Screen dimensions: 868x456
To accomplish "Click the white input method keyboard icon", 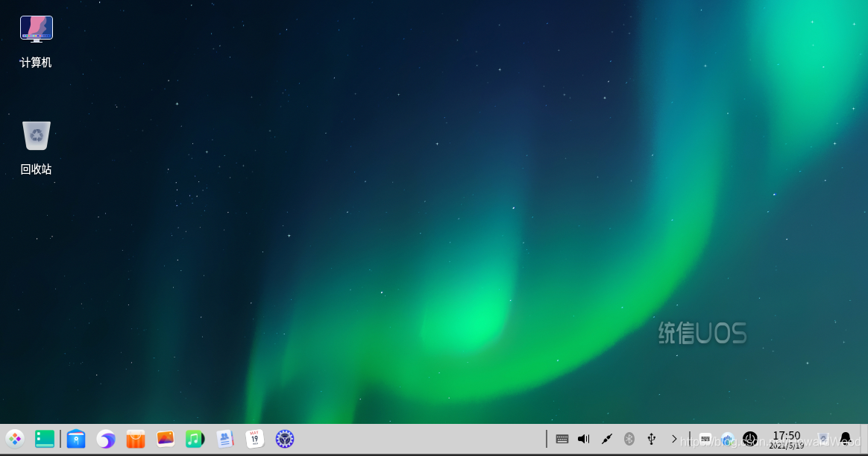I will [x=705, y=439].
